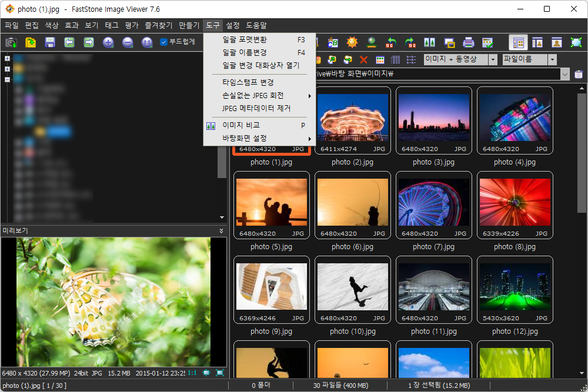Viewport: 588px width, 392px height.
Task: Click the full screen green arrows icon
Action: [576, 42]
